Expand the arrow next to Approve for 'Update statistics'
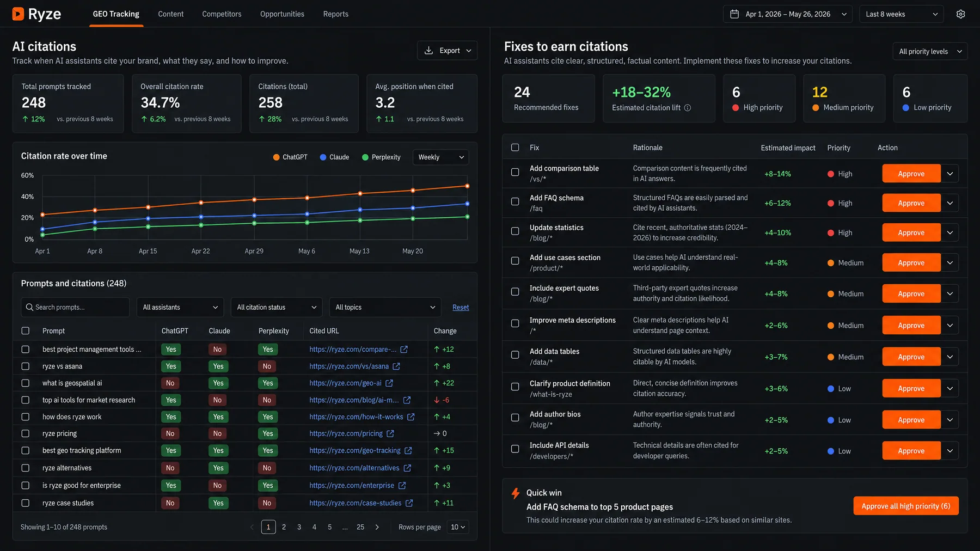 (x=950, y=232)
